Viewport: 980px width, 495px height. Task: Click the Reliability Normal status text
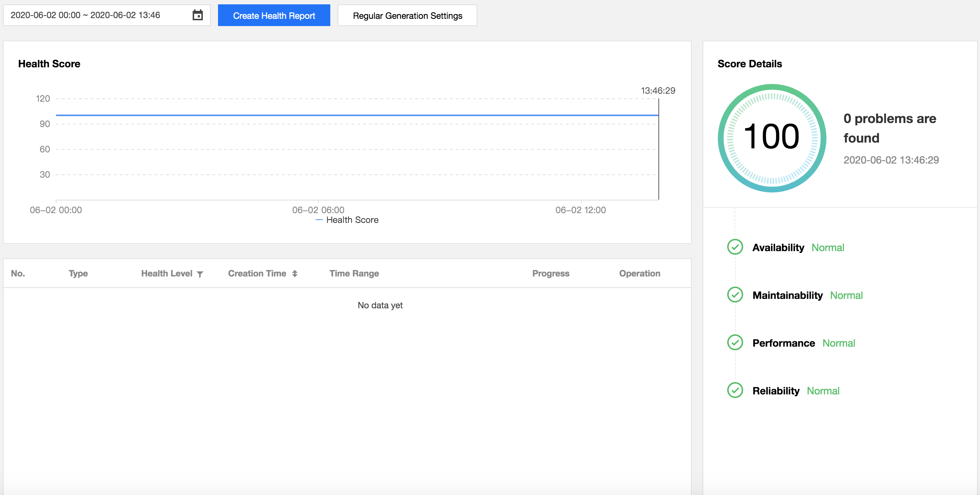(823, 391)
